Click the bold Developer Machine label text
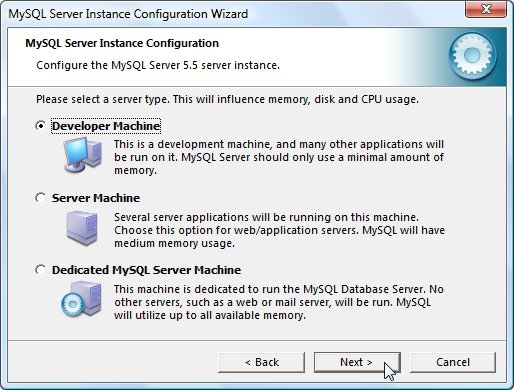514x390 pixels. [106, 126]
